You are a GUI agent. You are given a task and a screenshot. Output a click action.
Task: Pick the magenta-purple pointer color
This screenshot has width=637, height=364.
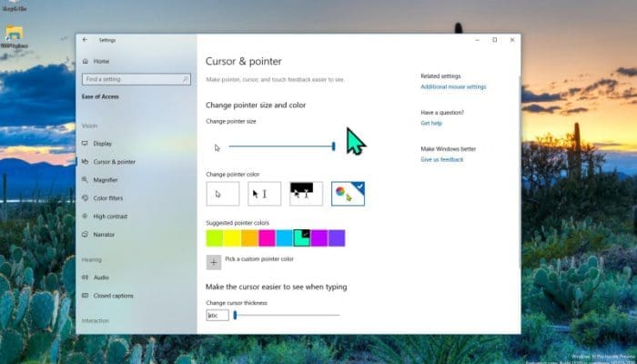point(319,238)
